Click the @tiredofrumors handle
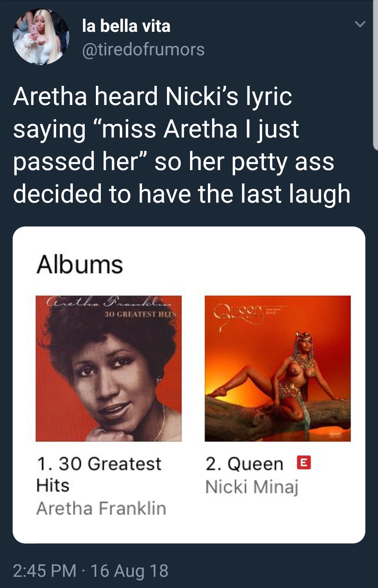378x588 pixels. (x=143, y=49)
